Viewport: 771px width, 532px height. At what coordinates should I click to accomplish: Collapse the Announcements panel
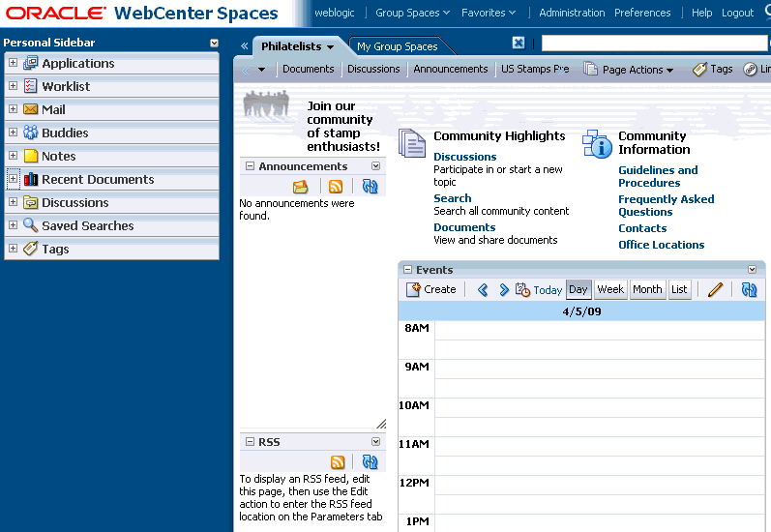tap(250, 166)
